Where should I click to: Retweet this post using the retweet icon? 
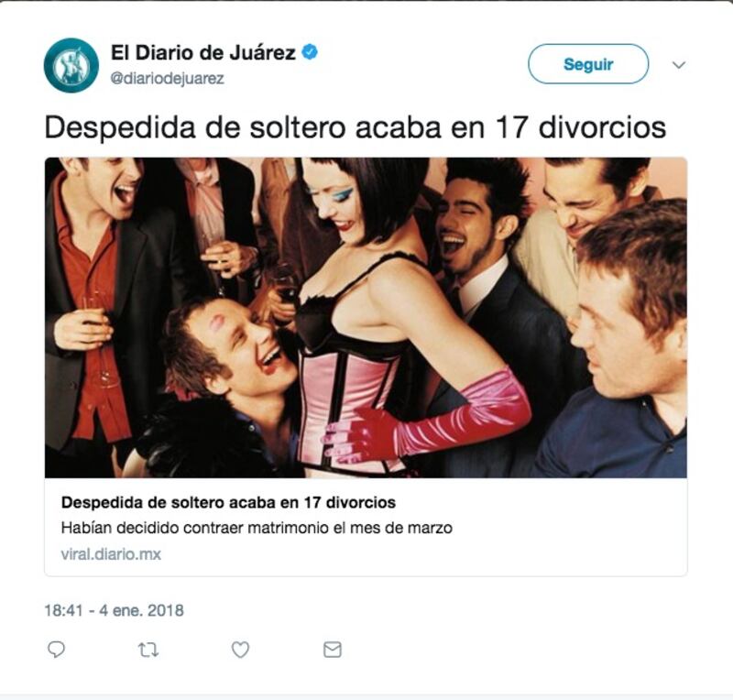click(x=148, y=650)
